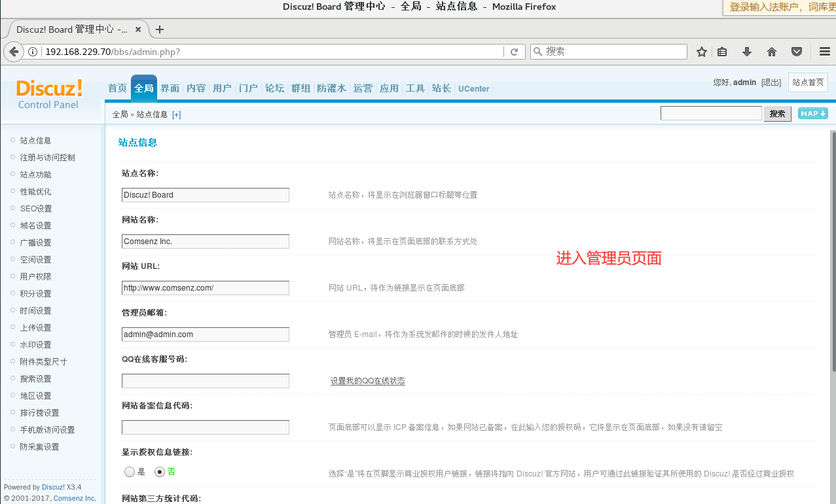Open Discuz! link in footer
Viewport: 836px width, 504px height.
pos(53,487)
